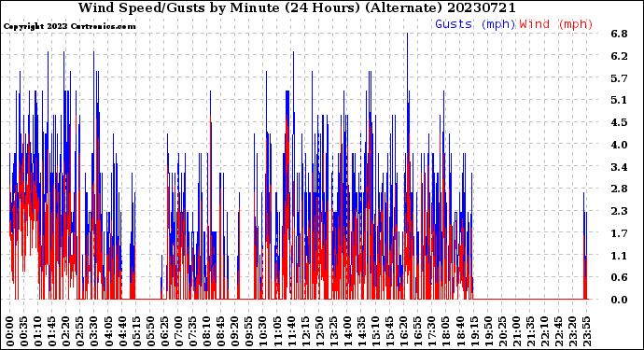
Task: Click the 19:50 time label
Action: tap(488, 331)
